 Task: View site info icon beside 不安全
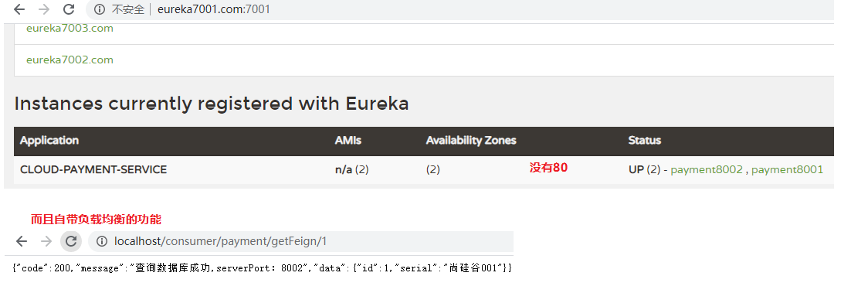pyautogui.click(x=99, y=9)
